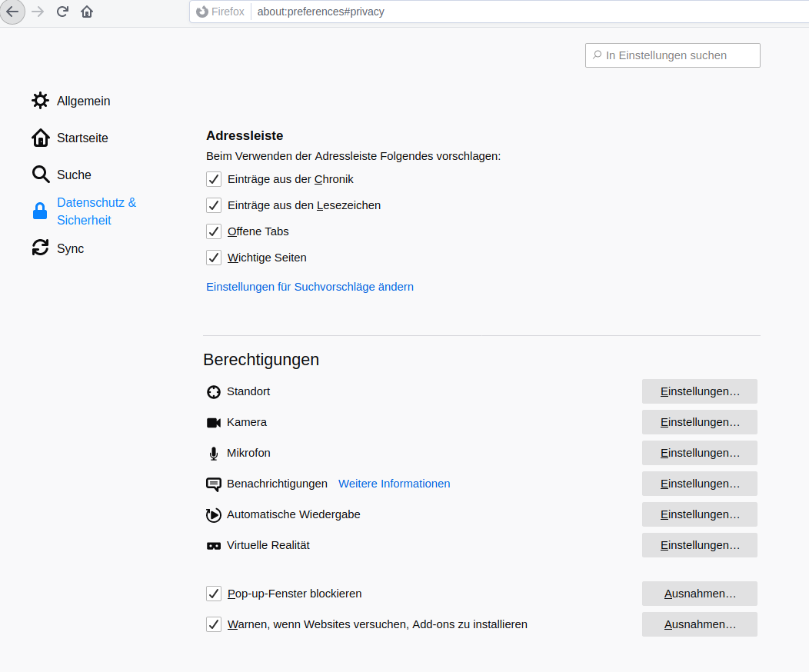Click the Datenschutz lock icon

tap(40, 211)
